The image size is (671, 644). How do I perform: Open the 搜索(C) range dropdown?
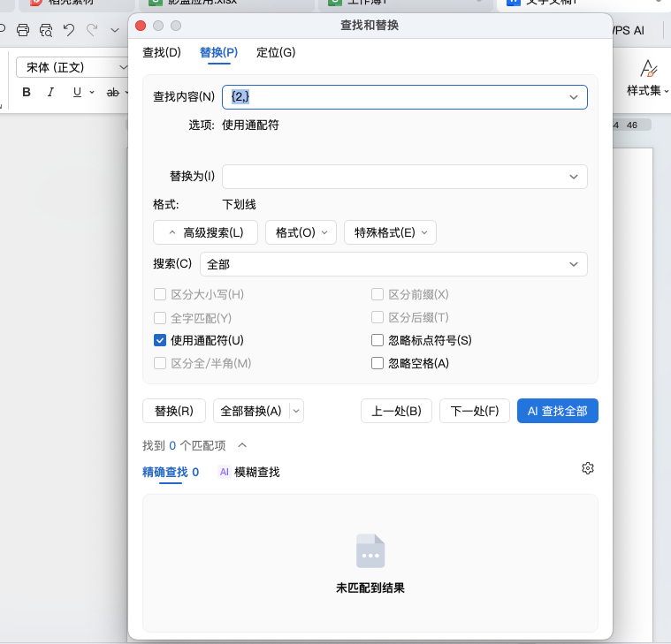point(393,264)
